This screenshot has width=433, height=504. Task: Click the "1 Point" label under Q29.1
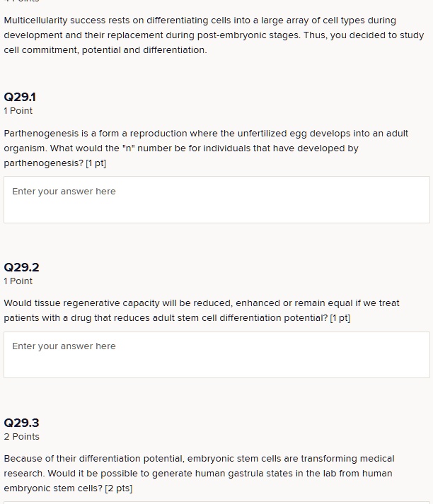(18, 111)
